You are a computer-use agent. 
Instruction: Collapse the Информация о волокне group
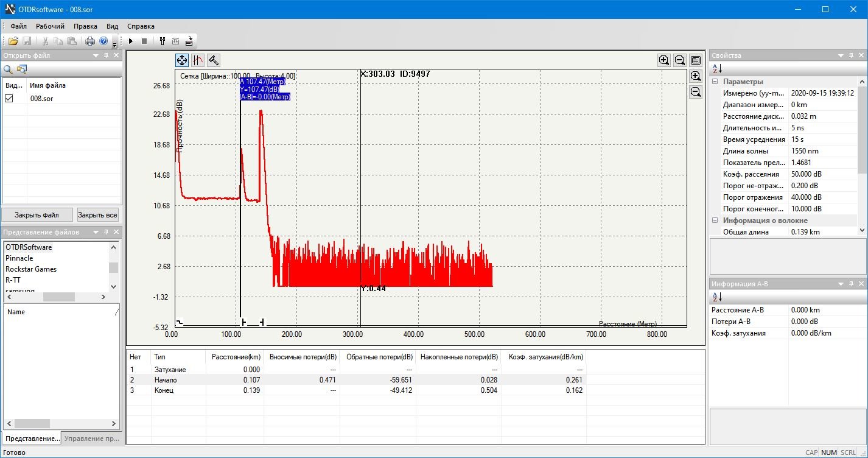[x=715, y=220]
